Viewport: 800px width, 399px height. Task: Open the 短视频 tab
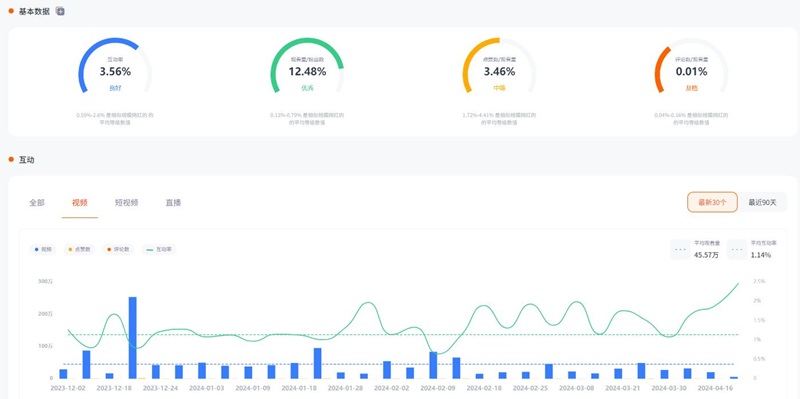[127, 203]
